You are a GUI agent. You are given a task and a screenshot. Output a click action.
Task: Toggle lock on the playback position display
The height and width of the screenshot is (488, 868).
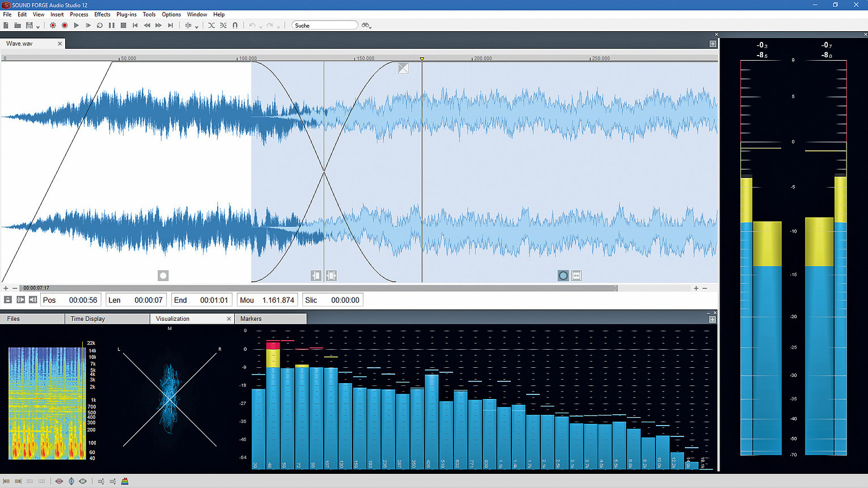pos(8,299)
